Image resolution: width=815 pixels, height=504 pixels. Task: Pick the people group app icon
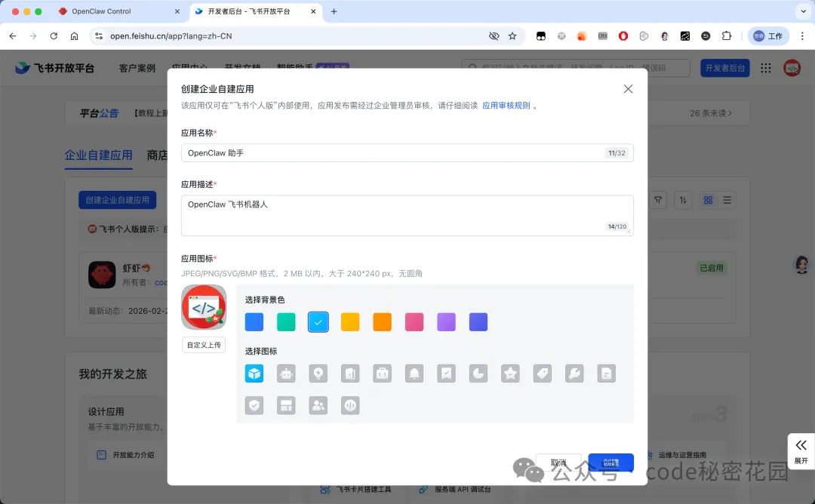[x=318, y=405]
